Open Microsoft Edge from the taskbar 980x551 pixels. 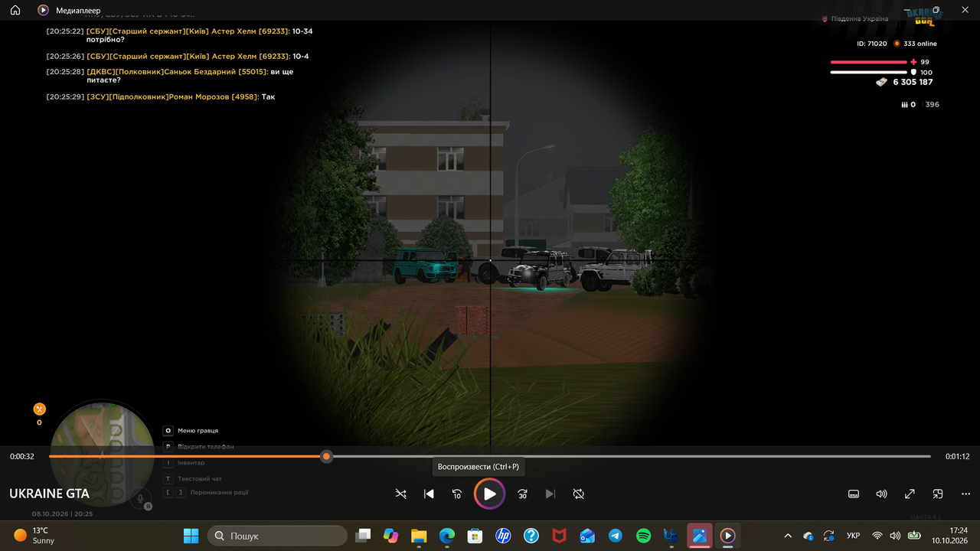[447, 536]
